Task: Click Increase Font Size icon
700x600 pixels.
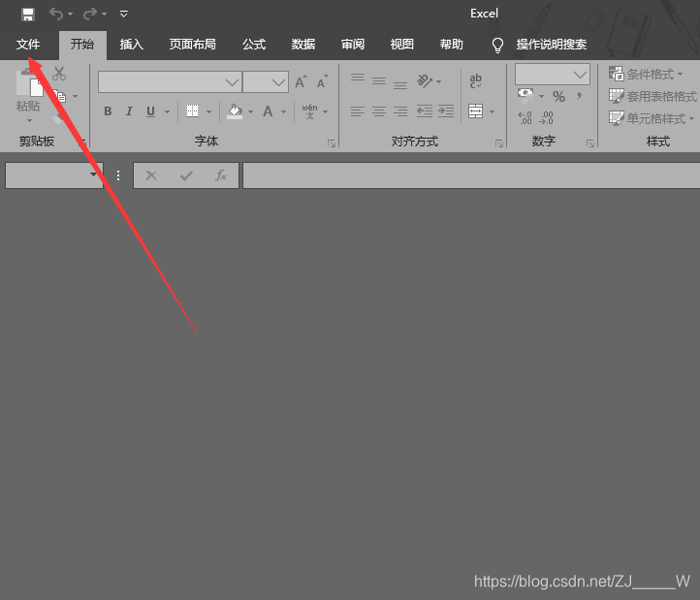Action: click(301, 81)
